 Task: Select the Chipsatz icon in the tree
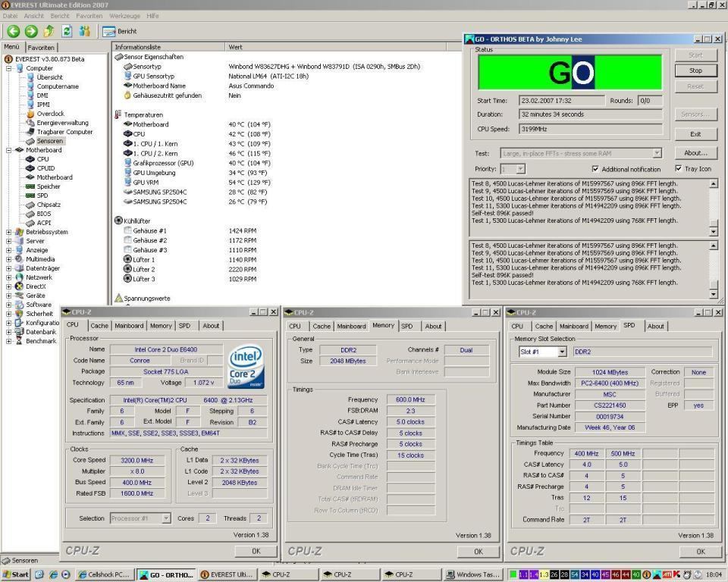click(x=30, y=205)
